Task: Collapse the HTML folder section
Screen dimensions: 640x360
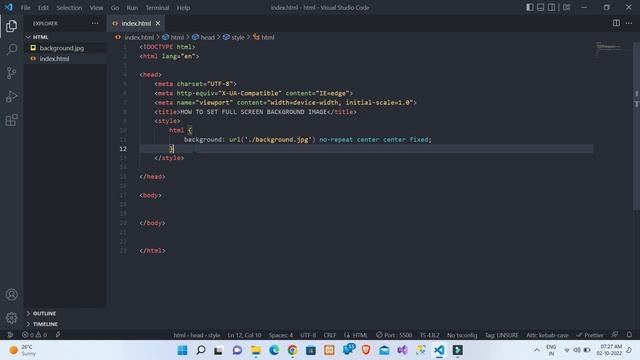Action: (65, 37)
